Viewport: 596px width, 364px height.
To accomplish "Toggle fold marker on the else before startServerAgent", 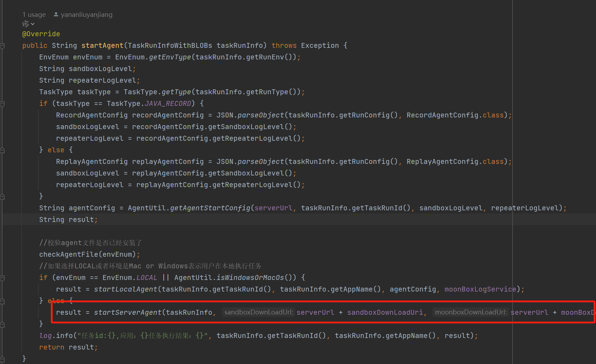I will 2,301.
